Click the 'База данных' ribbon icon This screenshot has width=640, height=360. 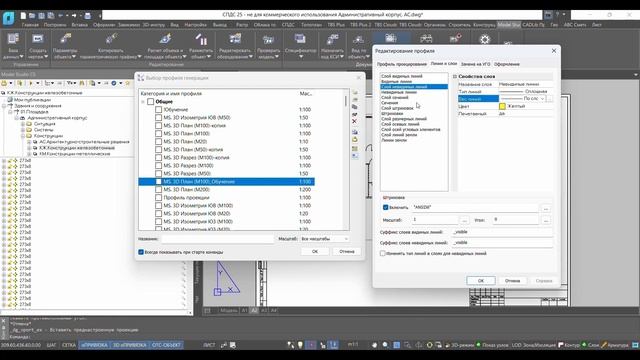[x=13, y=39]
